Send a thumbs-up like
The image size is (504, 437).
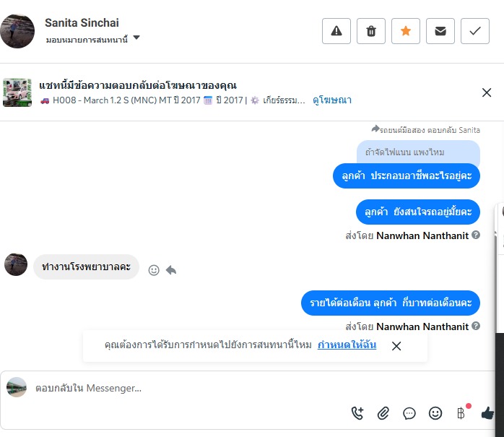coord(487,413)
